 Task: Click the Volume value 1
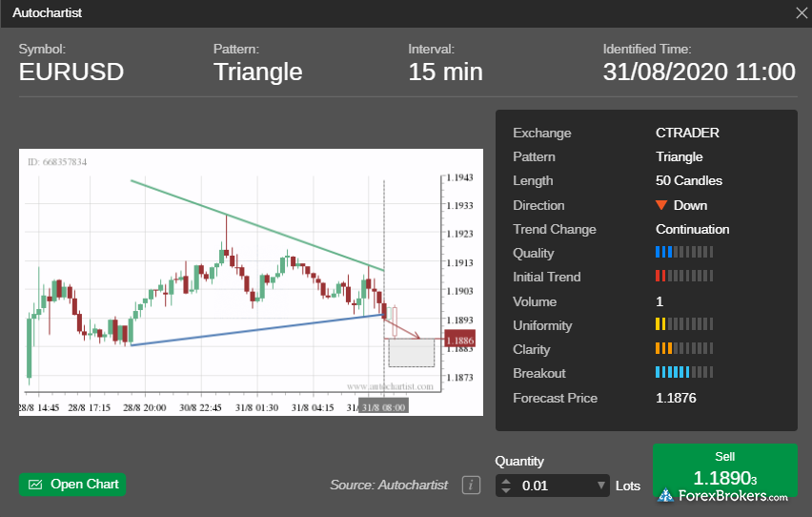[660, 301]
